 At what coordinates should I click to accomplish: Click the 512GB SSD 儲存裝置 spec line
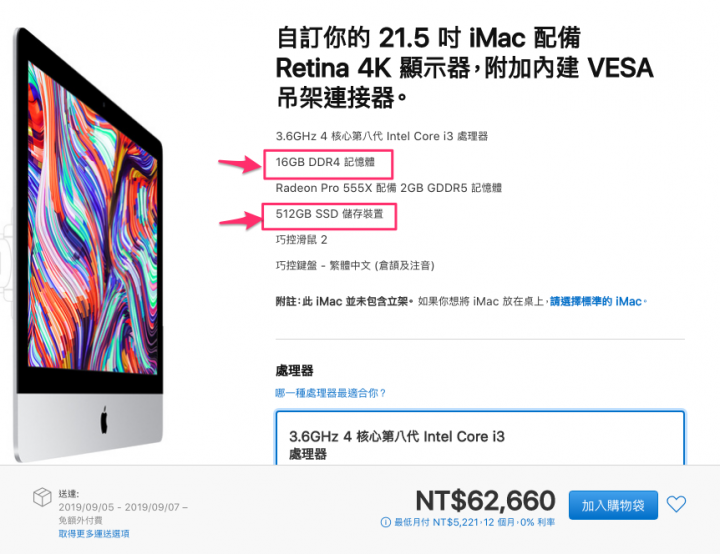coord(329,214)
